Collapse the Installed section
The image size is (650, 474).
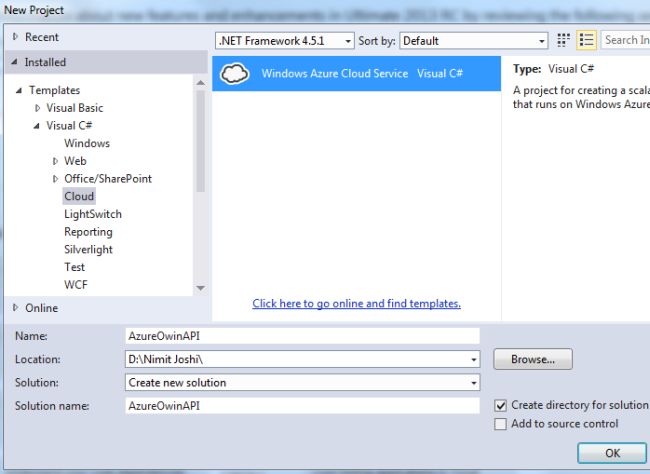(15, 62)
